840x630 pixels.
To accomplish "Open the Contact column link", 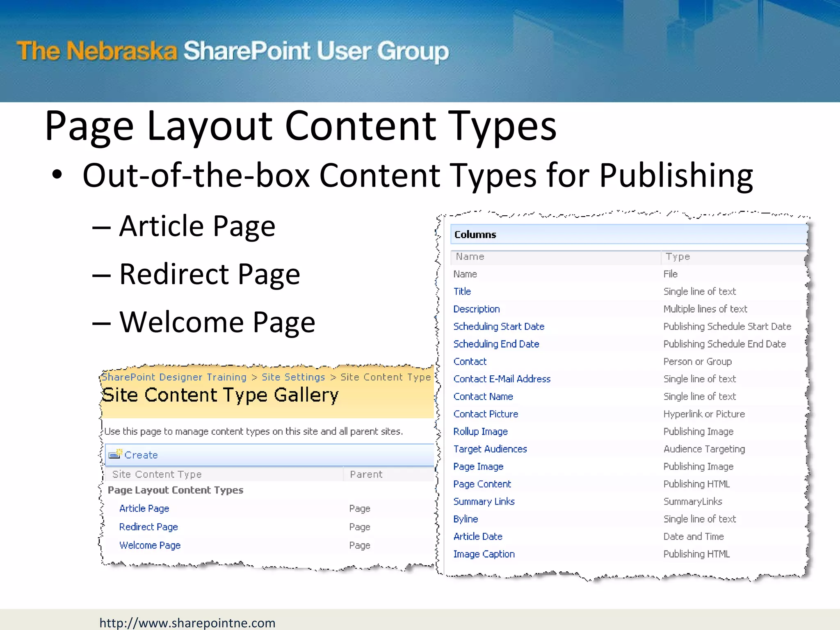I will click(470, 361).
